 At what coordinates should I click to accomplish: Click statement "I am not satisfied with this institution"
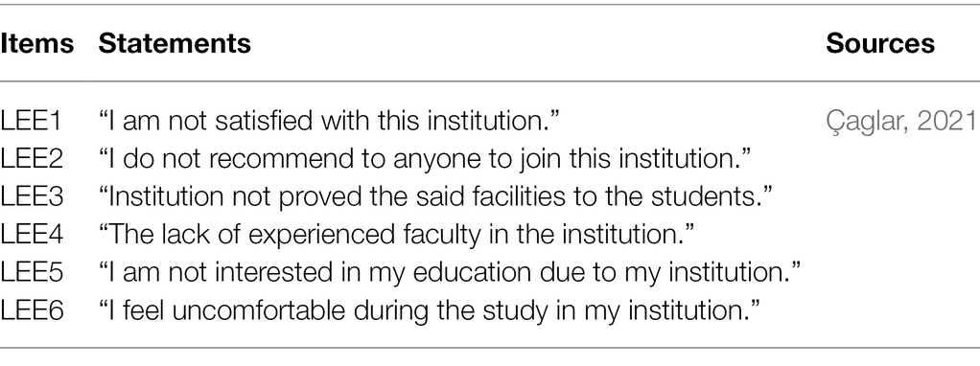click(329, 121)
